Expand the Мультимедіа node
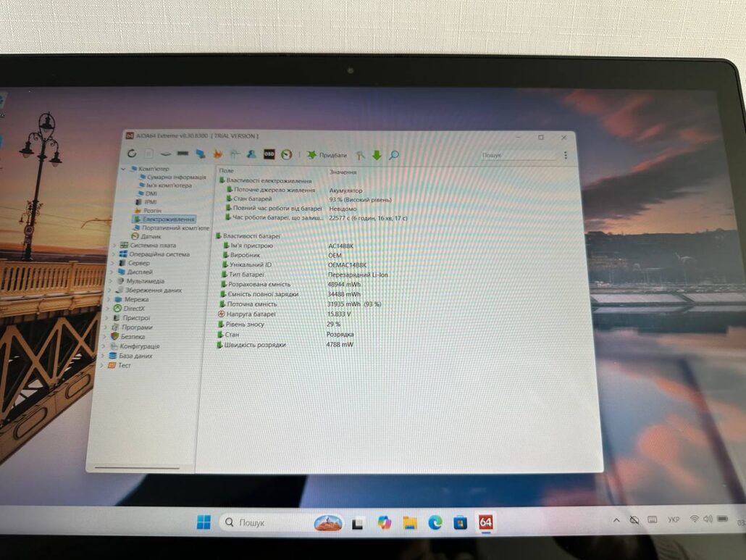Viewport: 746px width, 560px height. click(x=112, y=281)
